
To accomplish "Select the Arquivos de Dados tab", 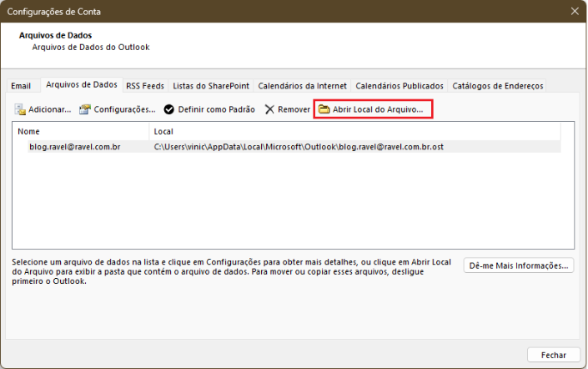I will click(x=82, y=85).
